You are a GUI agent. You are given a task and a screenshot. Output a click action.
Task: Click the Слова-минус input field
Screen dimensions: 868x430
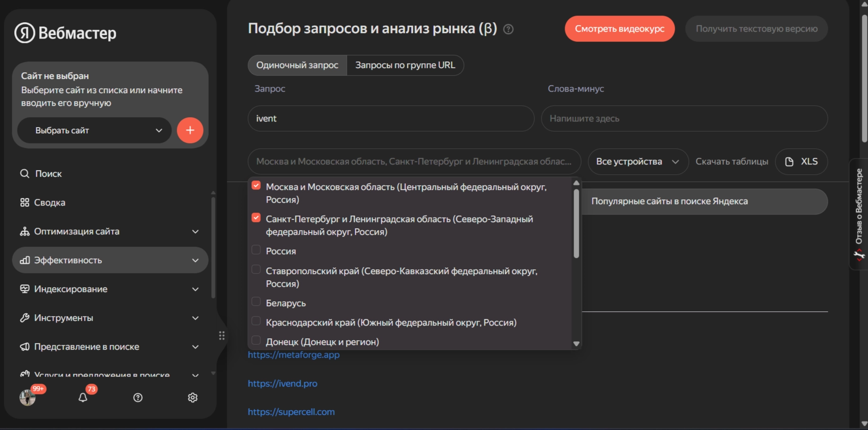click(684, 119)
